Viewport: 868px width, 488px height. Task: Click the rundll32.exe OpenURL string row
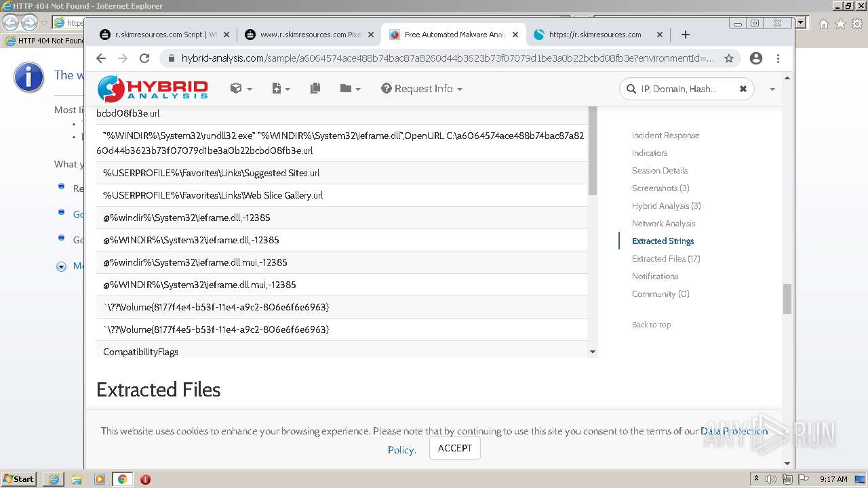(x=342, y=143)
